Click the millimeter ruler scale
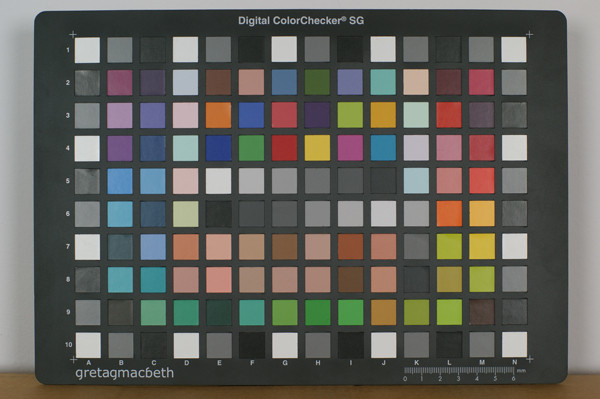Image resolution: width=600 pixels, height=399 pixels. pyautogui.click(x=460, y=370)
